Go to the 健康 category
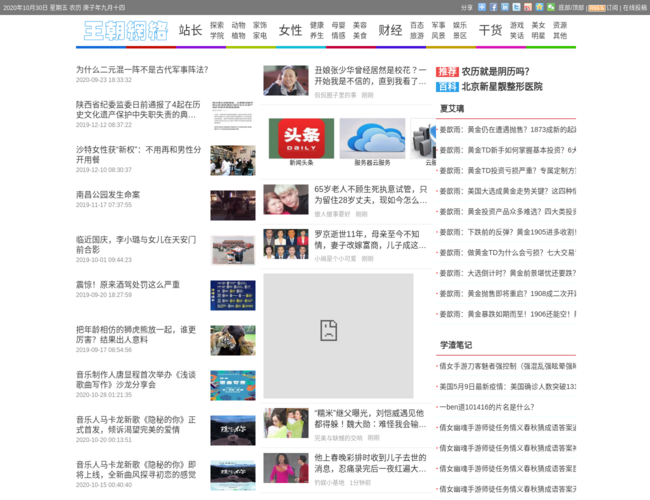The width and height of the screenshot is (650, 500). [x=317, y=25]
